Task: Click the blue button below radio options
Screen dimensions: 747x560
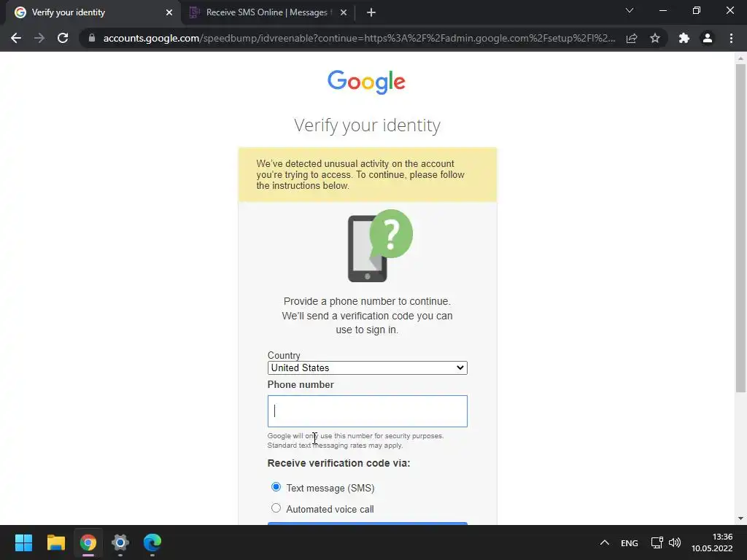Action: 368,524
